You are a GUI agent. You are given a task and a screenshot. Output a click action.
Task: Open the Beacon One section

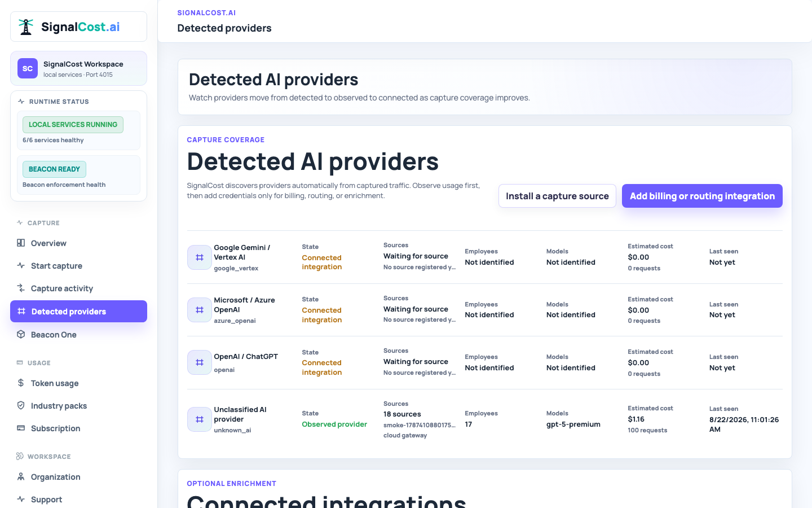(x=78, y=334)
